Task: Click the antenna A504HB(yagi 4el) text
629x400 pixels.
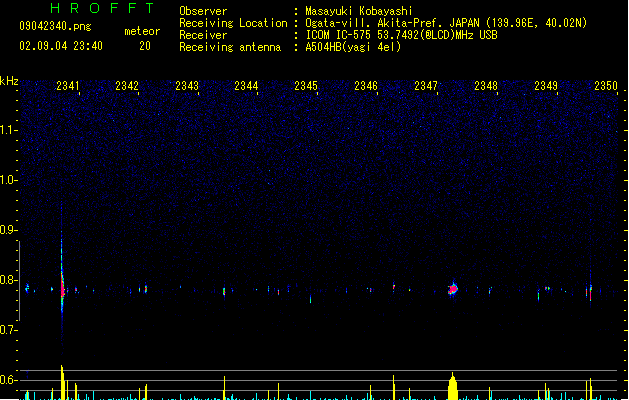Action: tap(353, 47)
